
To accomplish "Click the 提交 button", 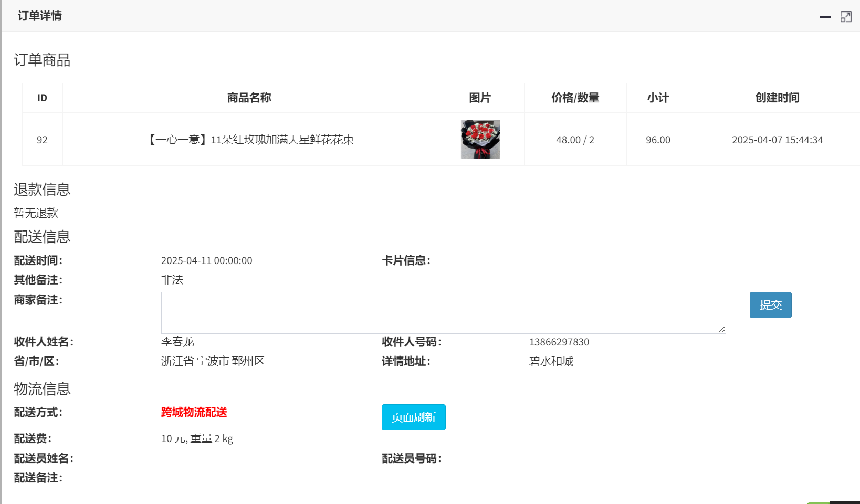I will [x=770, y=305].
